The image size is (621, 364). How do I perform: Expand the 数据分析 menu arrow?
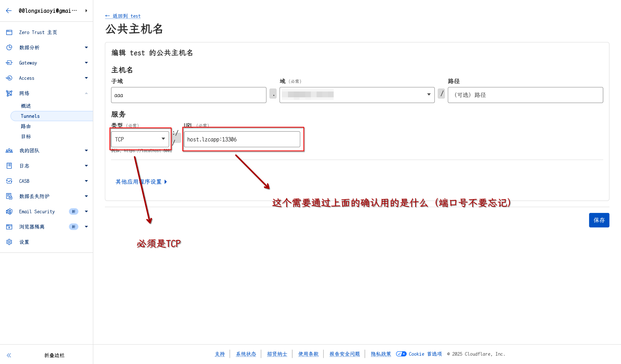tap(86, 48)
